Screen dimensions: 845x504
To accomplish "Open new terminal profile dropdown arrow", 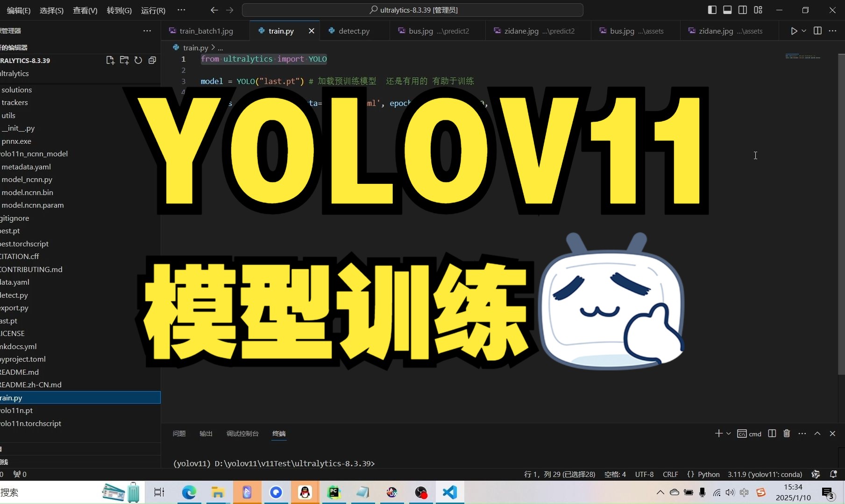I will [x=728, y=434].
